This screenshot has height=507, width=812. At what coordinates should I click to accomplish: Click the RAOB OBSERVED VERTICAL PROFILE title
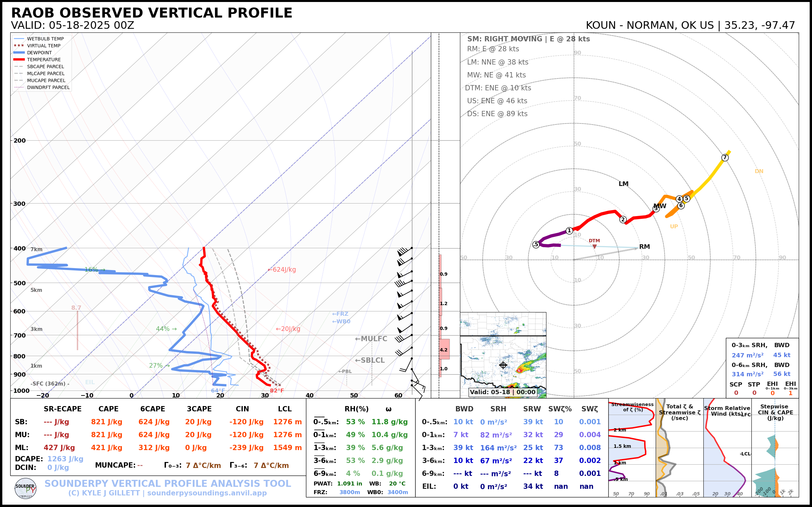point(152,13)
